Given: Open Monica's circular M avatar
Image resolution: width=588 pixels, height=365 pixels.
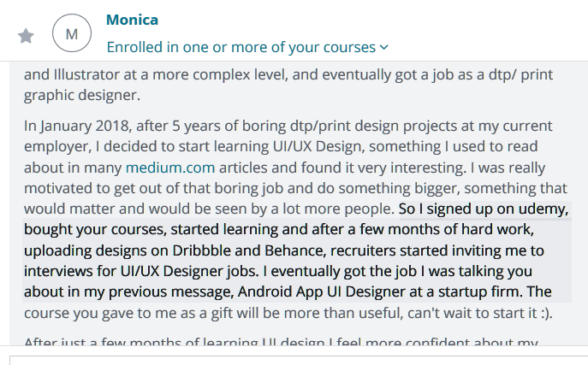Looking at the screenshot, I should click(x=72, y=33).
